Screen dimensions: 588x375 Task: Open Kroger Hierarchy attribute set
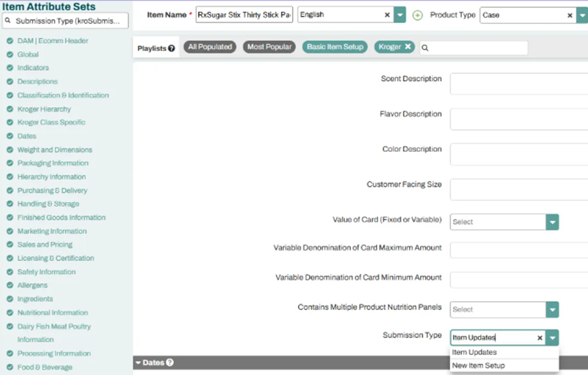coord(44,109)
